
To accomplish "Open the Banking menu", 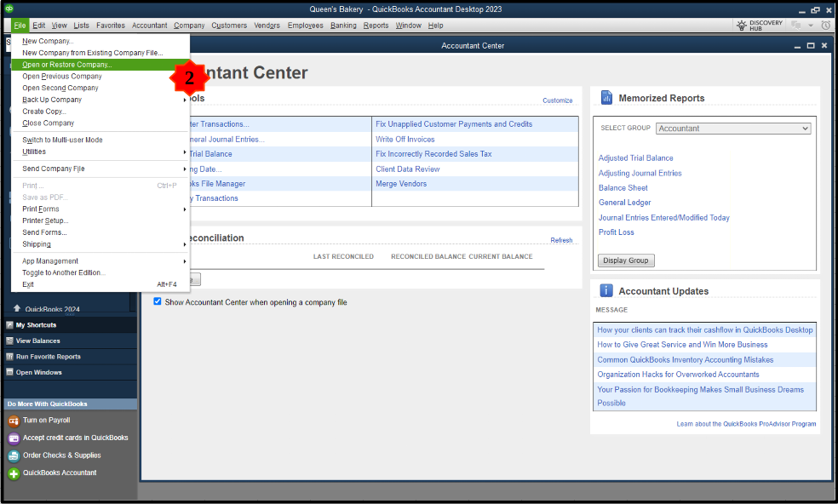I will (x=343, y=26).
